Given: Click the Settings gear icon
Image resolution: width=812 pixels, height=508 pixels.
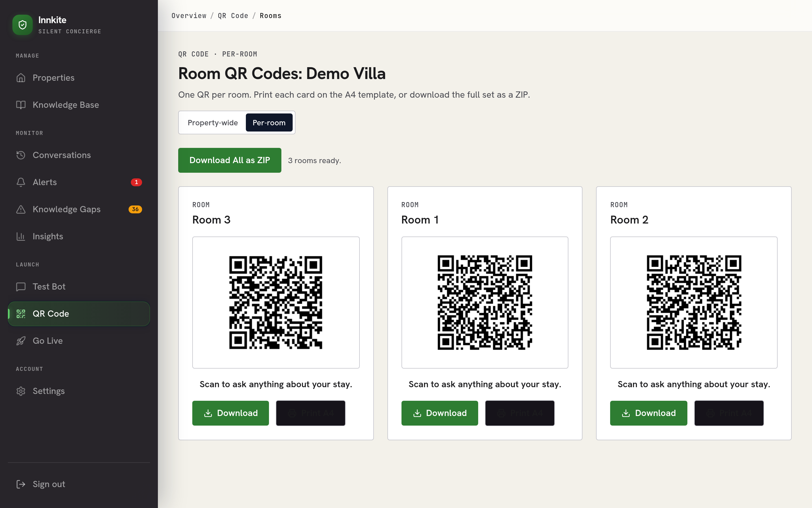Looking at the screenshot, I should click(x=21, y=391).
